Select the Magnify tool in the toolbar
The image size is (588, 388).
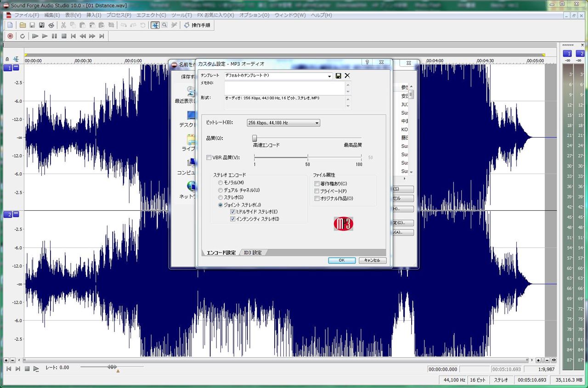[164, 25]
